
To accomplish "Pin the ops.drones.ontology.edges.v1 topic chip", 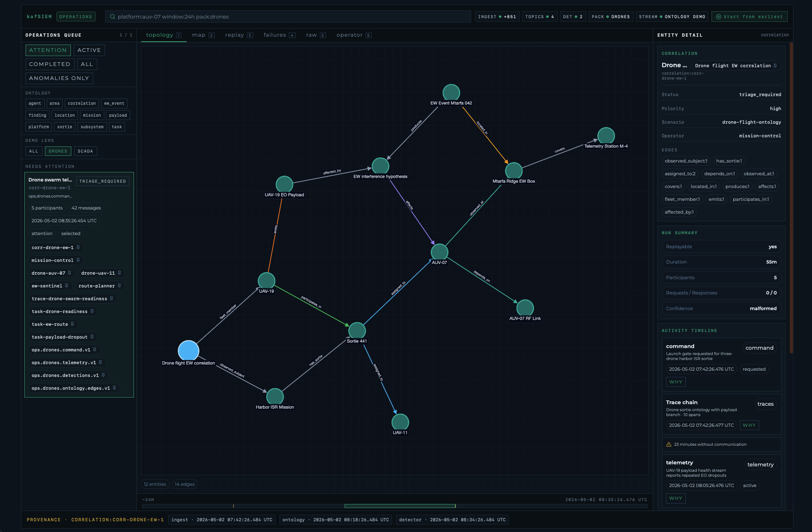I will point(115,388).
